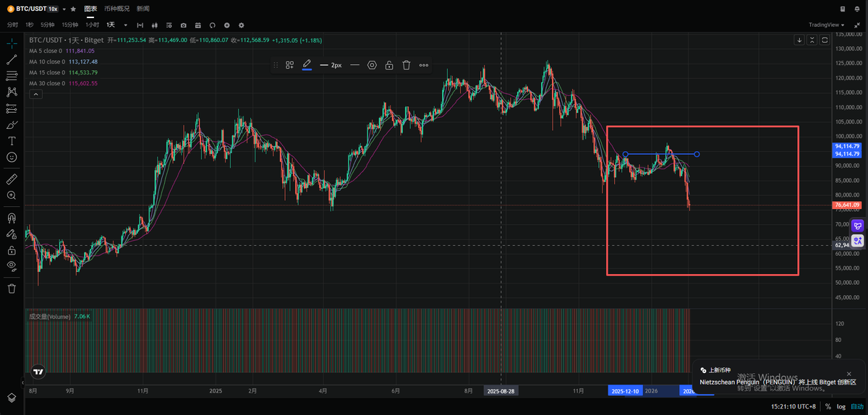This screenshot has width=868, height=415.
Task: Click the MA 10 close indicator legend
Action: click(x=63, y=61)
